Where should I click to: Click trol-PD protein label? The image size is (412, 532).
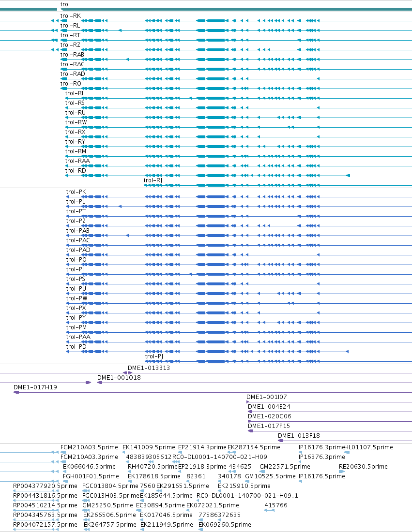[76, 347]
